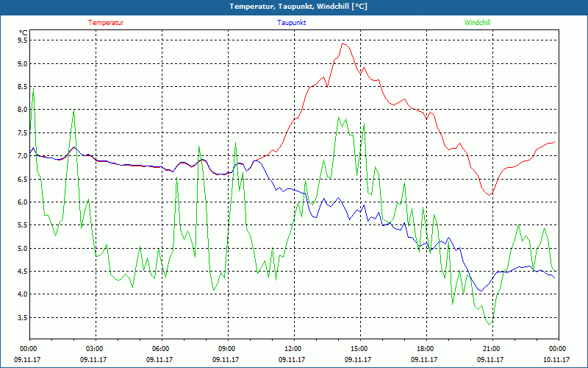Click the red temperature minimum near 21:00

point(490,195)
